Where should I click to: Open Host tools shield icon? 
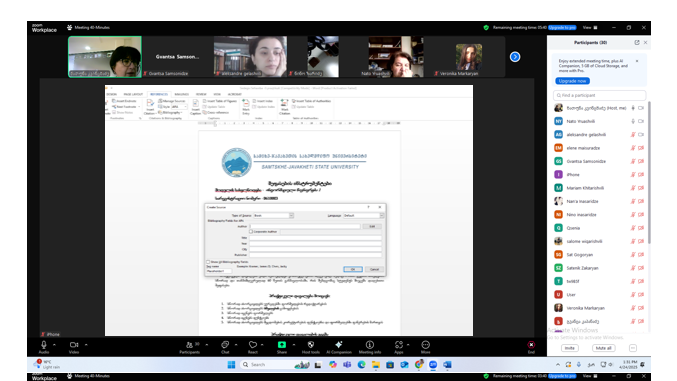(310, 345)
